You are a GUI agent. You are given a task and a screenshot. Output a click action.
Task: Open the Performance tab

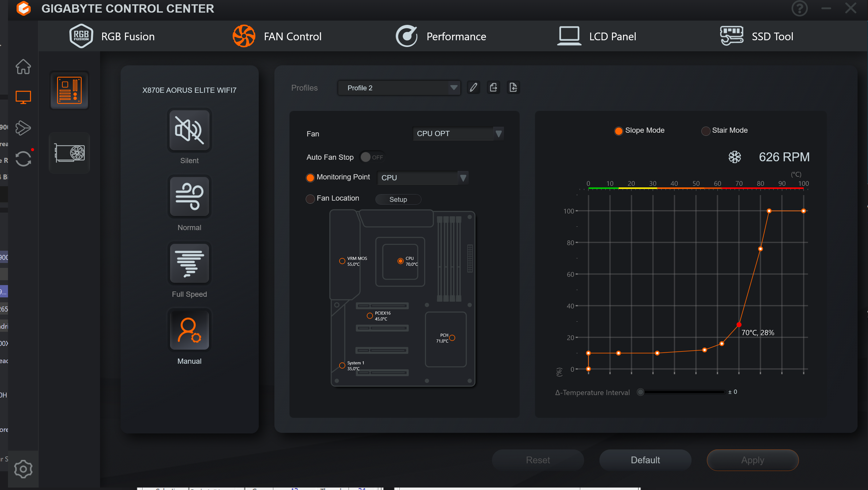pyautogui.click(x=441, y=36)
